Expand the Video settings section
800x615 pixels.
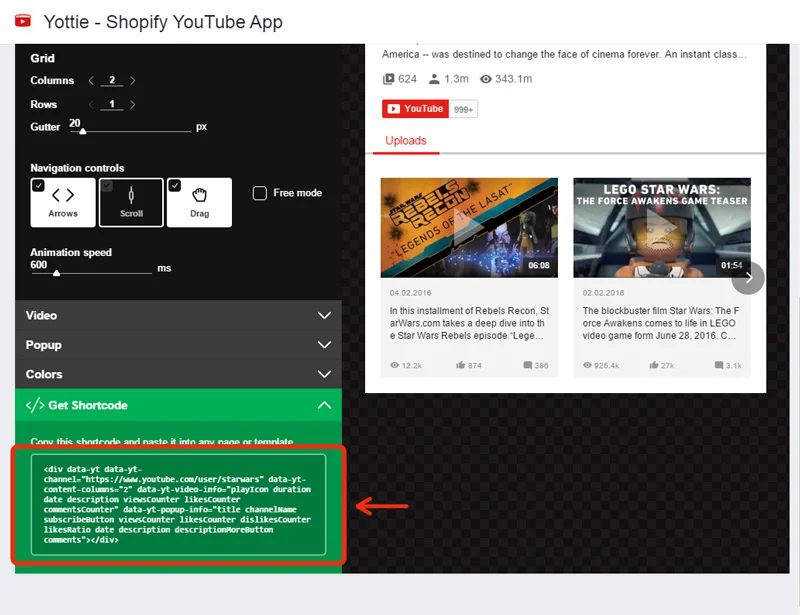coord(178,315)
